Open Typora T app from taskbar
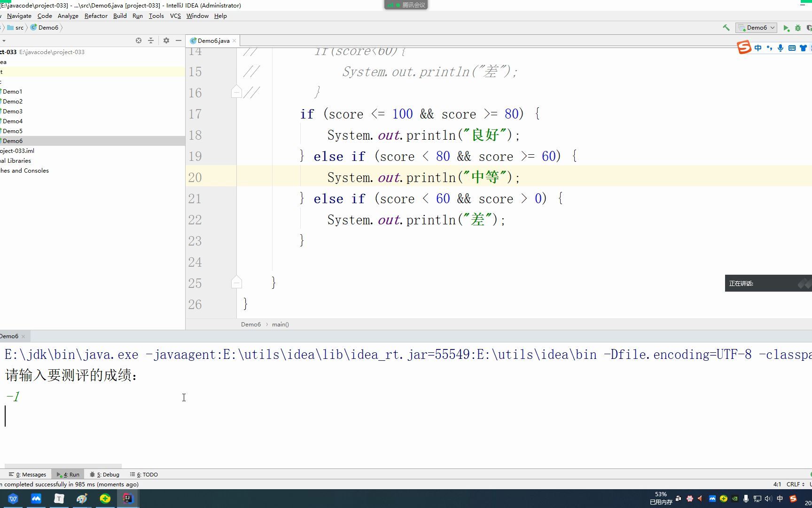The height and width of the screenshot is (508, 812). 59,499
